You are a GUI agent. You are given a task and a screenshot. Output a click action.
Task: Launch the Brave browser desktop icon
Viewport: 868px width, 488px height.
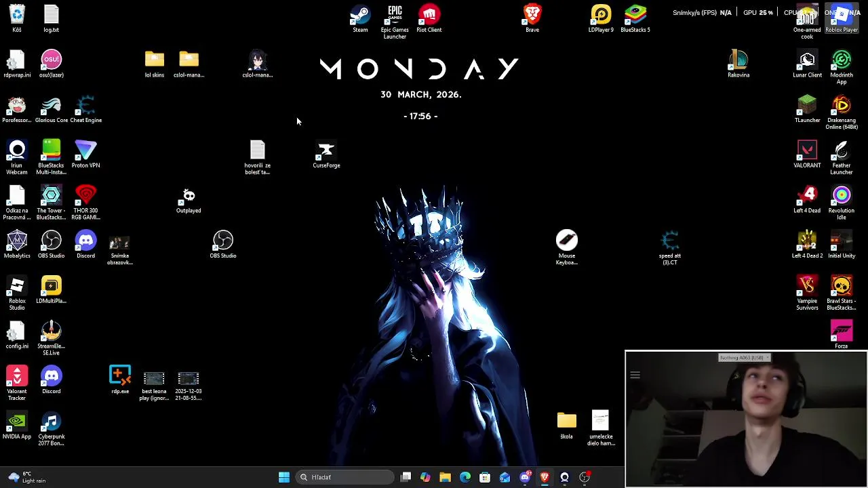coord(532,18)
